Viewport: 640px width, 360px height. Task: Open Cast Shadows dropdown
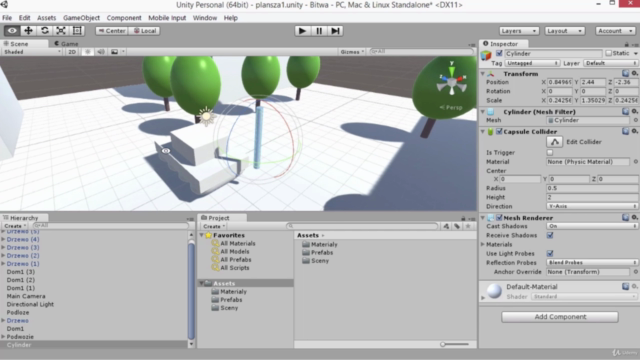click(592, 226)
